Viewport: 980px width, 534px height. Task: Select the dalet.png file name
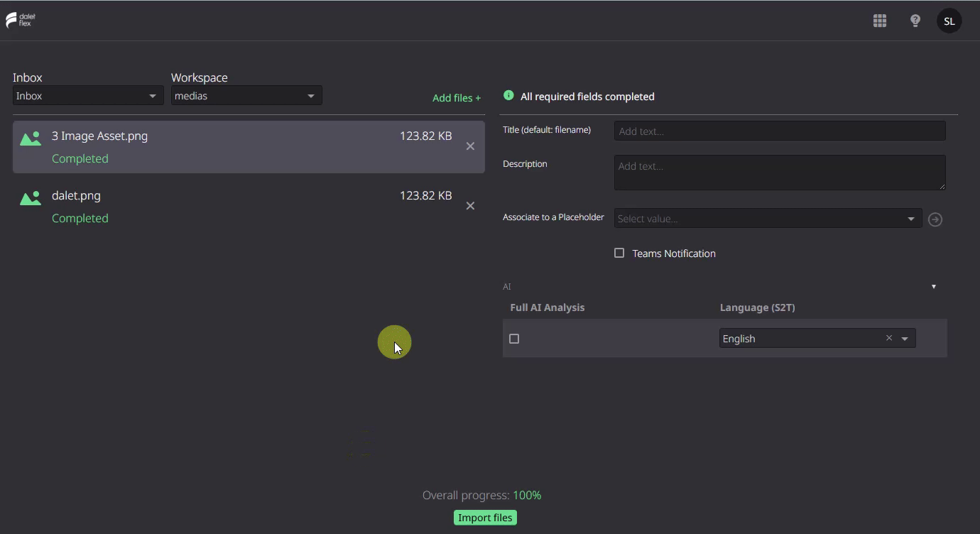76,195
